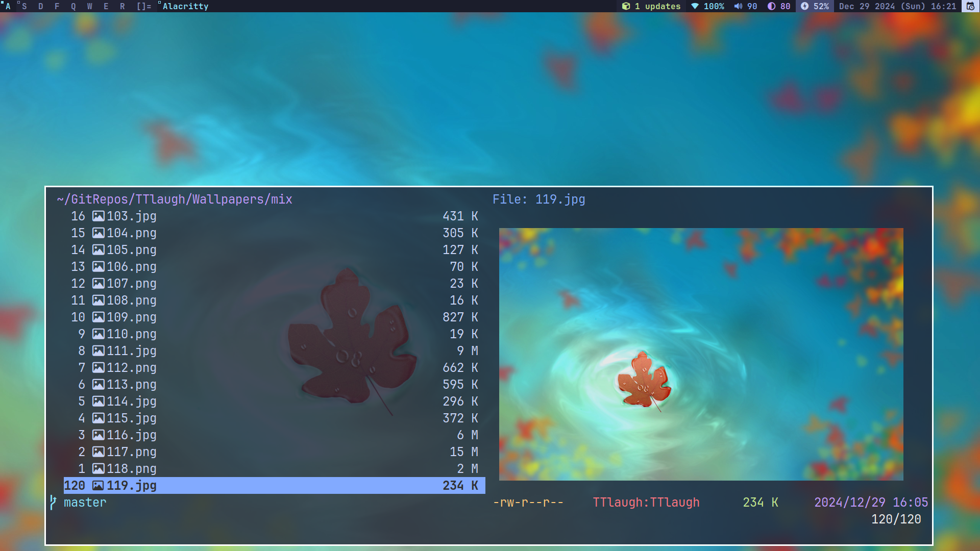
Task: Select file 109.png in the list
Action: coord(131,317)
